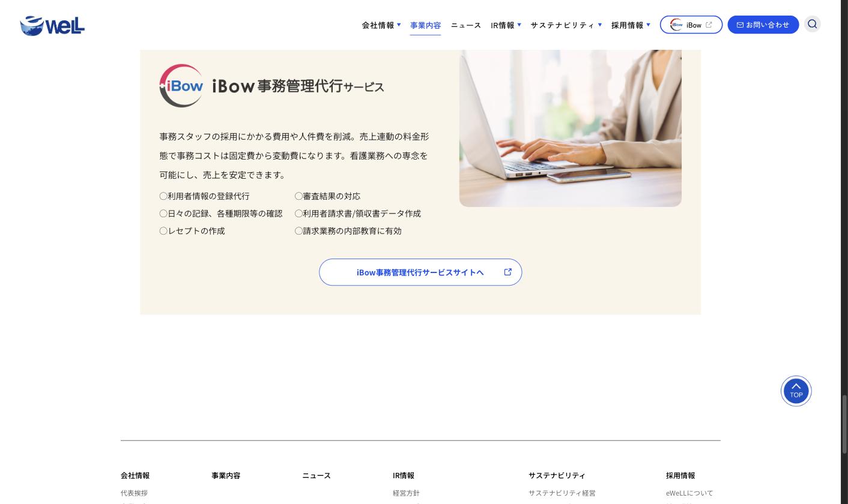
Task: Click the eWeLL logo in header
Action: [x=52, y=26]
